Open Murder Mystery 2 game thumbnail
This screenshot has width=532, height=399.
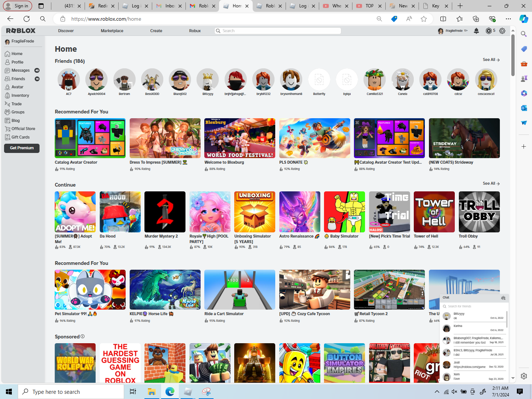(165, 212)
